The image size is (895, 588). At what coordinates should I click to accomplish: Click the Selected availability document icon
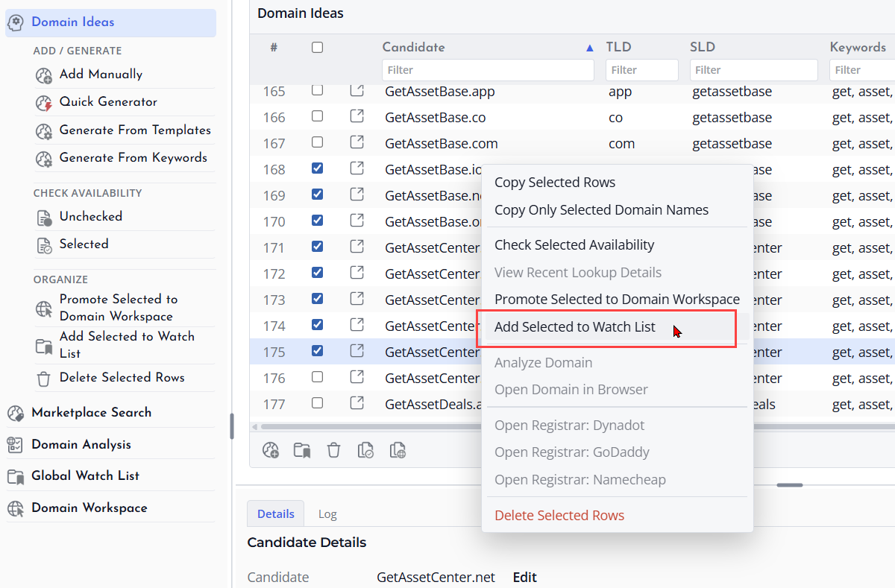click(45, 244)
